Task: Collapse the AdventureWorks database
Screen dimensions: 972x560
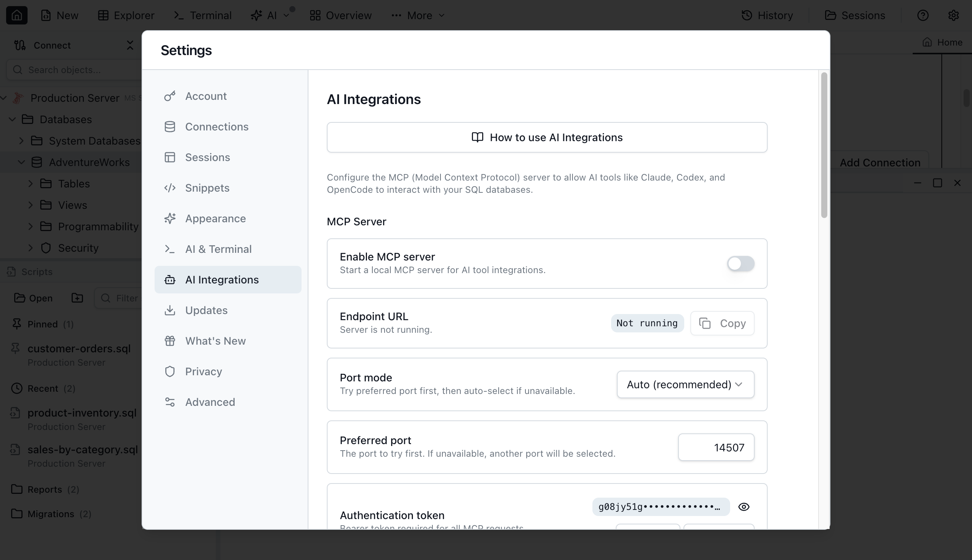Action: tap(21, 162)
